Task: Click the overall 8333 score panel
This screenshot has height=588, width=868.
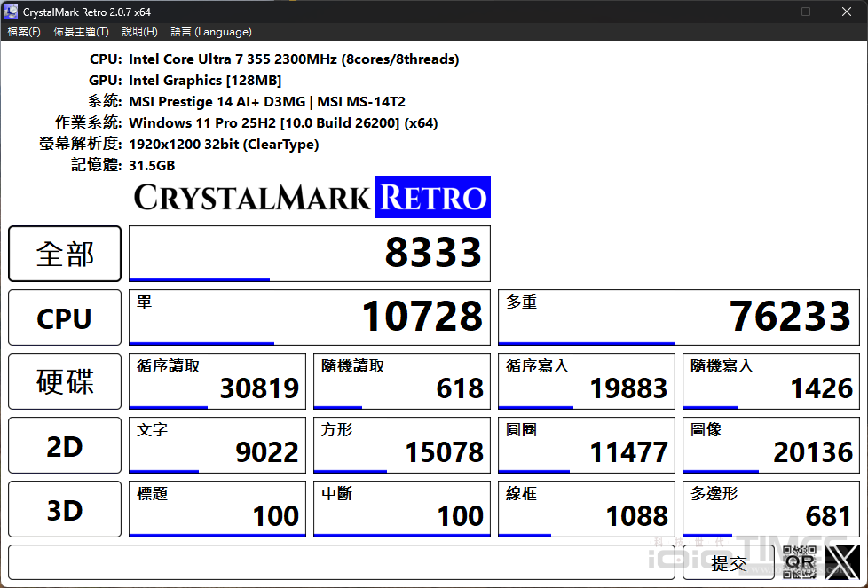Action: (x=310, y=254)
